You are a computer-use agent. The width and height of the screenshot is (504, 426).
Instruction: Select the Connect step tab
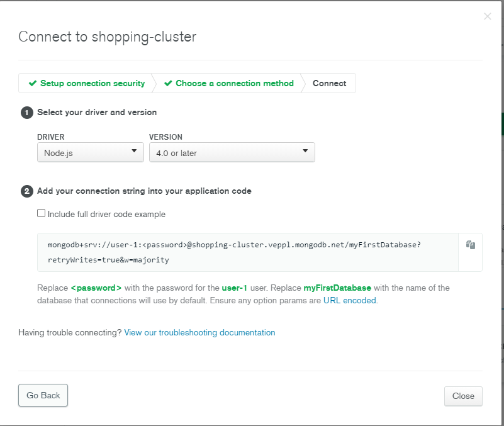click(x=329, y=83)
